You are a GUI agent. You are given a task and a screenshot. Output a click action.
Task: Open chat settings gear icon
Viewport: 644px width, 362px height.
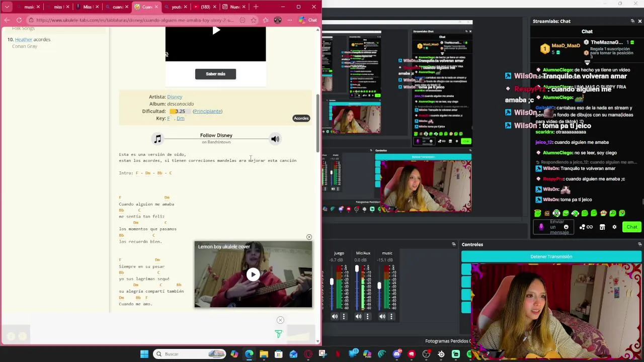(614, 227)
